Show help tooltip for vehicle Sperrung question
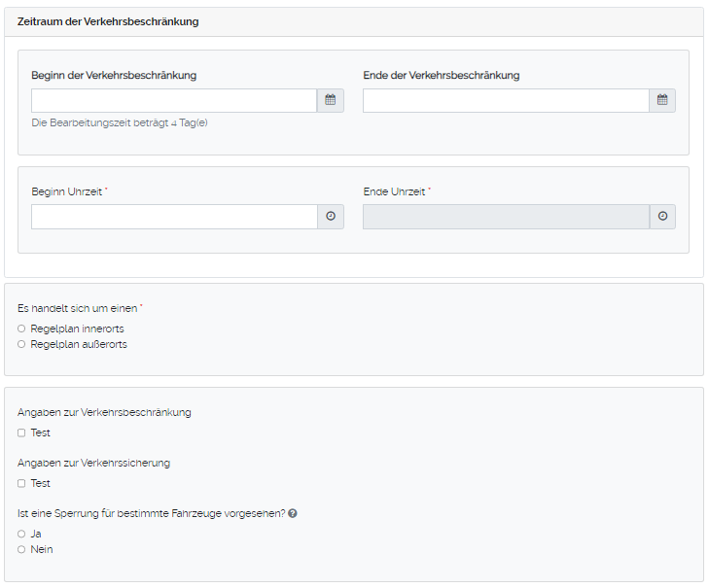 [x=293, y=513]
